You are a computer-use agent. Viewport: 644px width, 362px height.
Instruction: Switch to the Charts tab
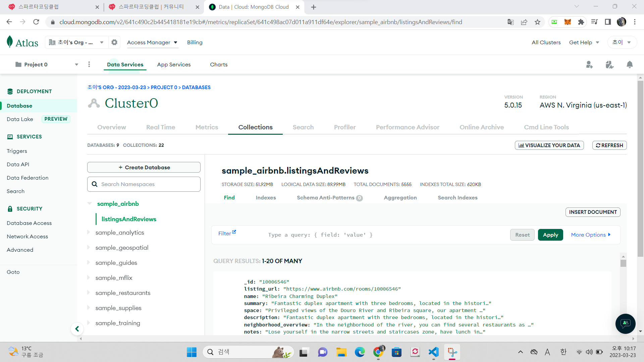(219, 65)
